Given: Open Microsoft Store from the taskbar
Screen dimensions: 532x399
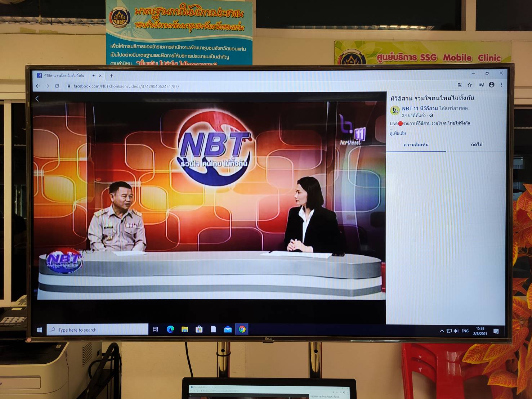Looking at the screenshot, I should click(199, 329).
